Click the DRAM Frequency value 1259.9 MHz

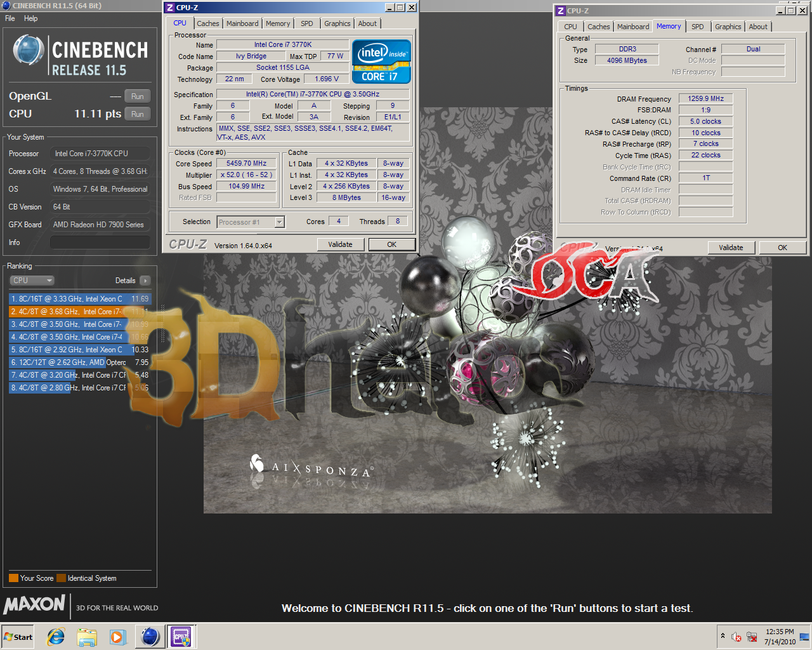(x=706, y=98)
